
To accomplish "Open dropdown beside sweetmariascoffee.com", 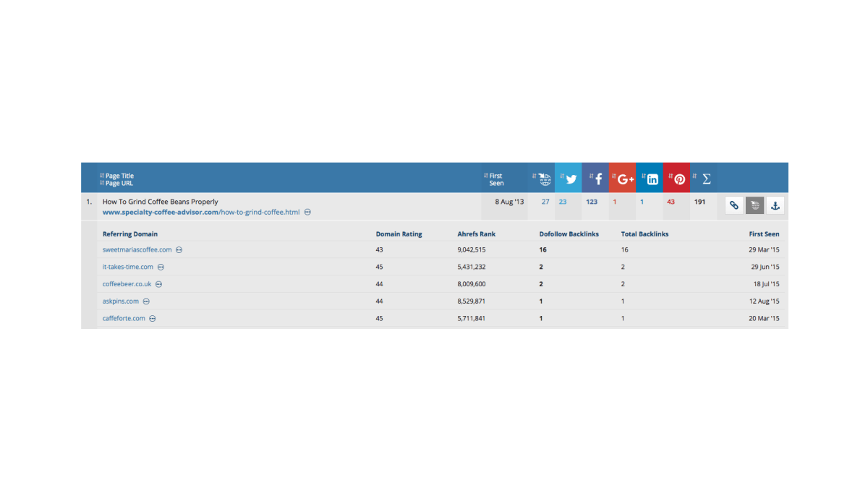I will click(x=179, y=249).
